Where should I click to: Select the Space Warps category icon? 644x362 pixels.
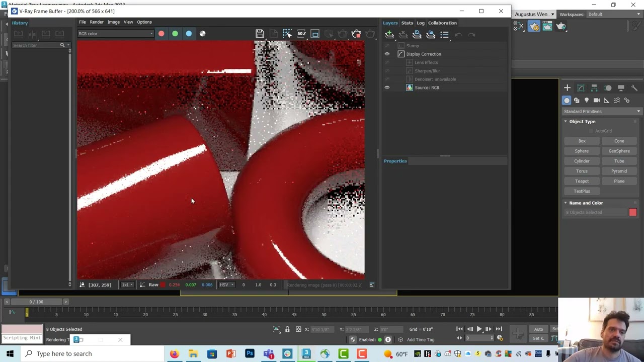(617, 101)
